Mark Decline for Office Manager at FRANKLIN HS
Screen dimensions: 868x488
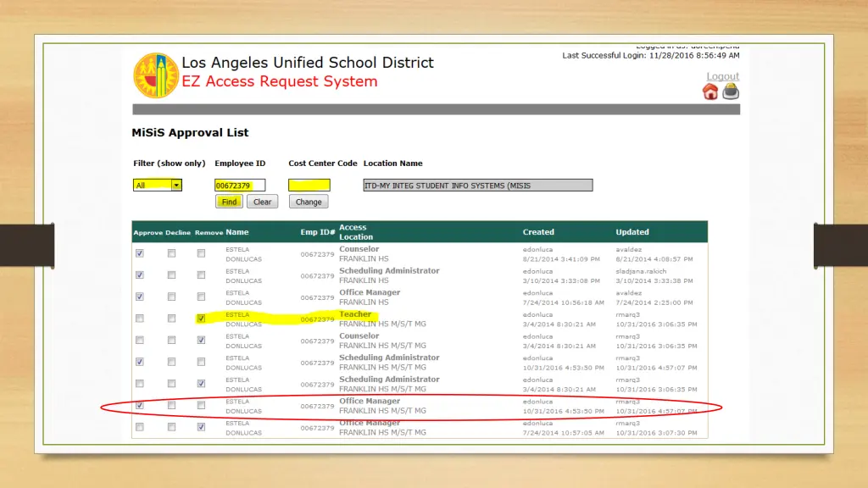[x=171, y=297]
